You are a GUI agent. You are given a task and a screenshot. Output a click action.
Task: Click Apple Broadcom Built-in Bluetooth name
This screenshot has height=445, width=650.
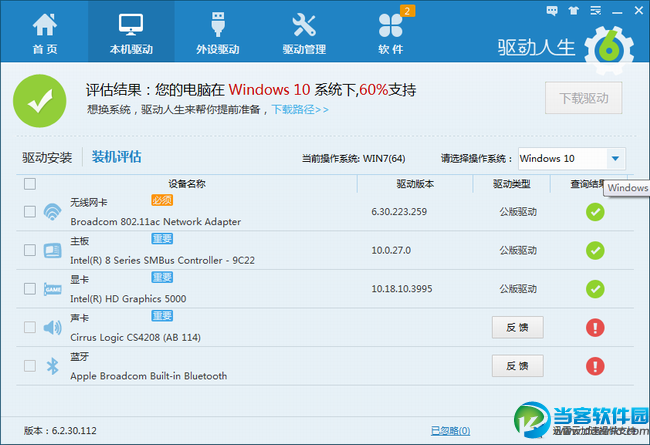[x=148, y=376]
